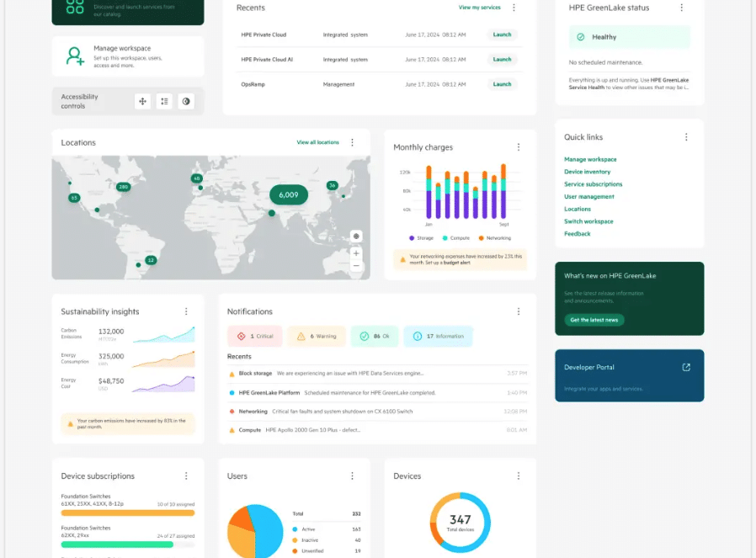Screen dimensions: 756x558
Task: Launch HPE Private Cloud AI
Action: pyautogui.click(x=502, y=59)
